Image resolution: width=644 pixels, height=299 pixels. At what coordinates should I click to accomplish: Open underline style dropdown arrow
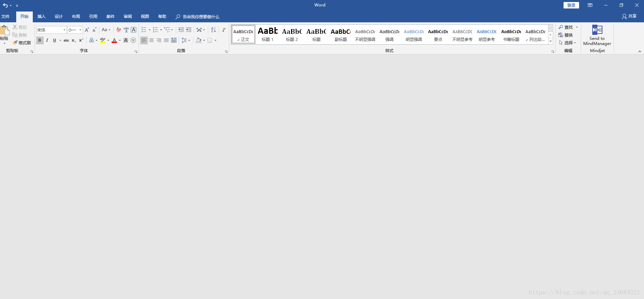click(x=60, y=40)
